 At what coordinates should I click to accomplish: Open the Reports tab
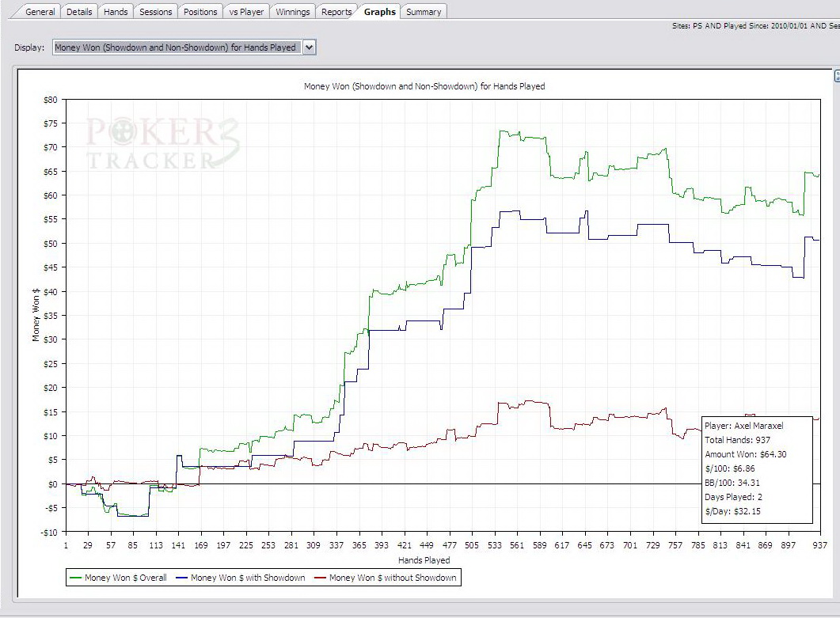point(336,12)
